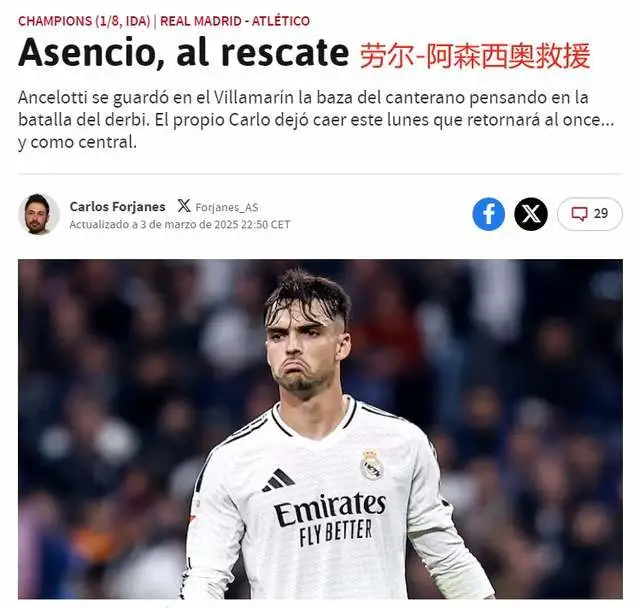Share the article on X
640x608 pixels.
[x=531, y=214]
